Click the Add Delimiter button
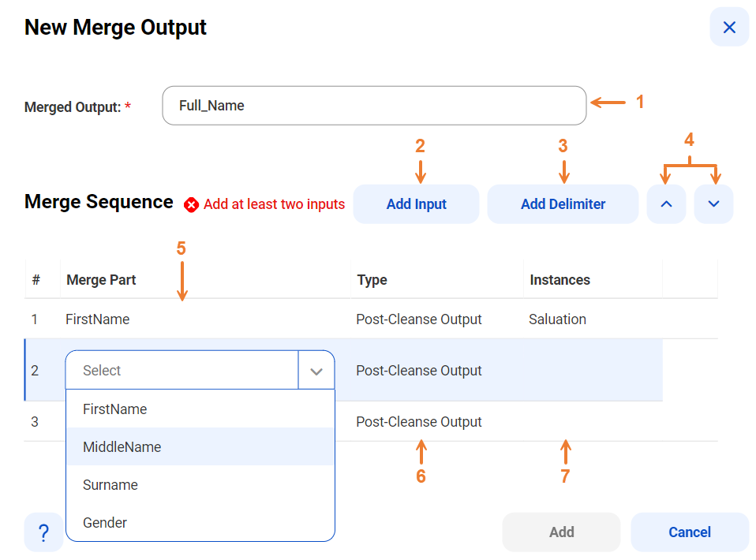The width and height of the screenshot is (756, 560). click(x=563, y=203)
